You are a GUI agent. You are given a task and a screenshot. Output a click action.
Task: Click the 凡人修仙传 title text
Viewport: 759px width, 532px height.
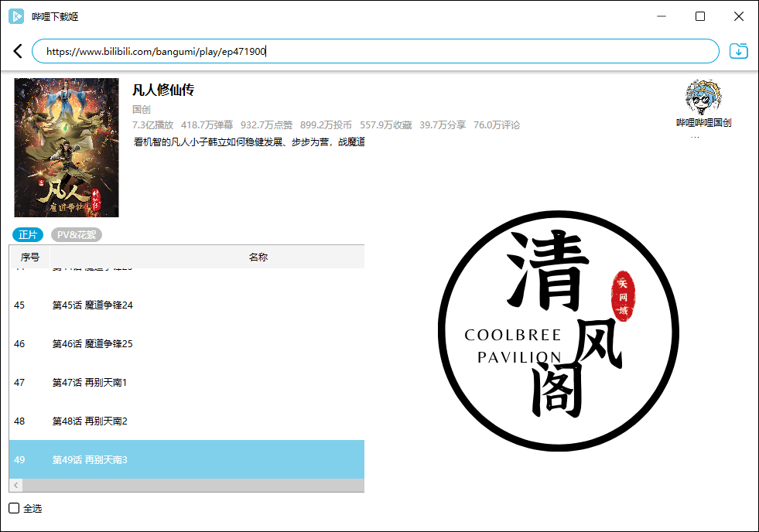[x=163, y=90]
